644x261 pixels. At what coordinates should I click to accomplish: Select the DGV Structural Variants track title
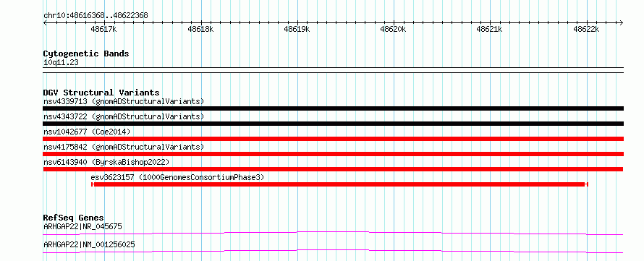click(x=101, y=93)
